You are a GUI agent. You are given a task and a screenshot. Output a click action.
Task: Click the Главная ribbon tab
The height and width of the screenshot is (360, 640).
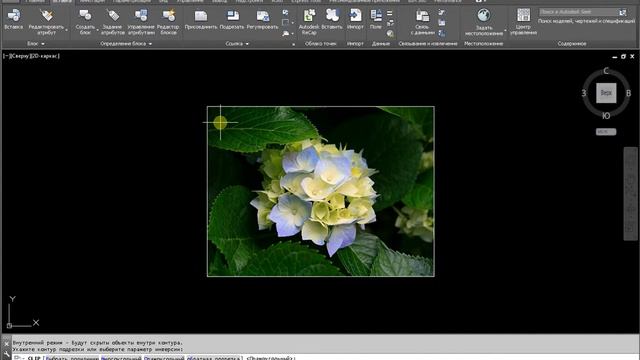tap(35, 1)
